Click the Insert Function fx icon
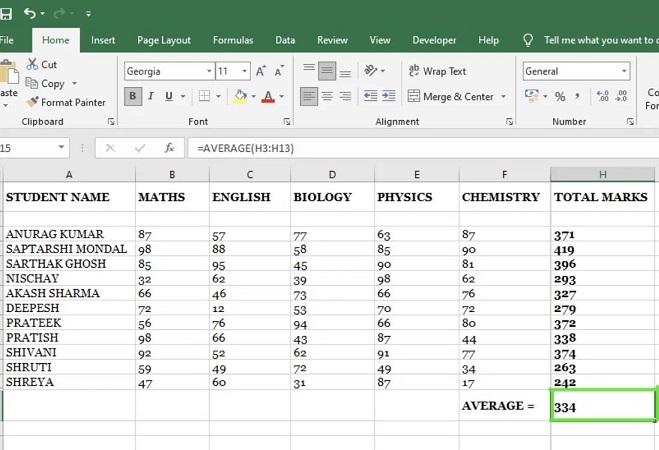 169,148
